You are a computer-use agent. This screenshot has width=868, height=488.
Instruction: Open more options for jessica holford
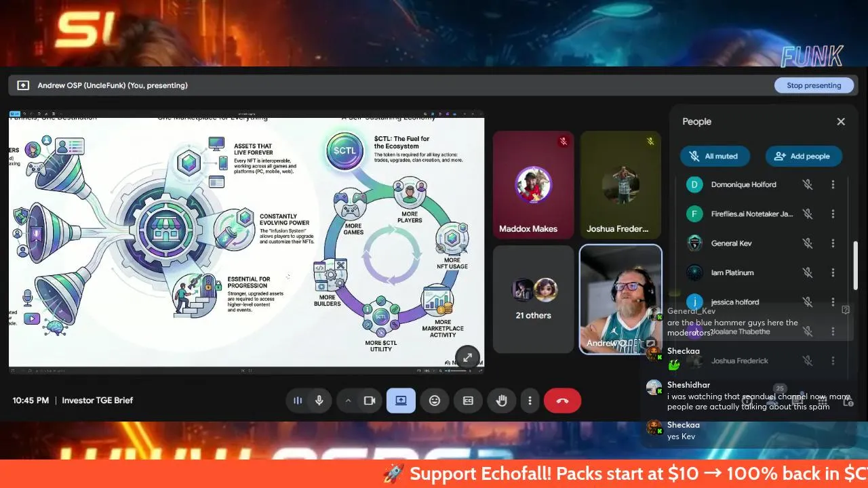click(833, 302)
